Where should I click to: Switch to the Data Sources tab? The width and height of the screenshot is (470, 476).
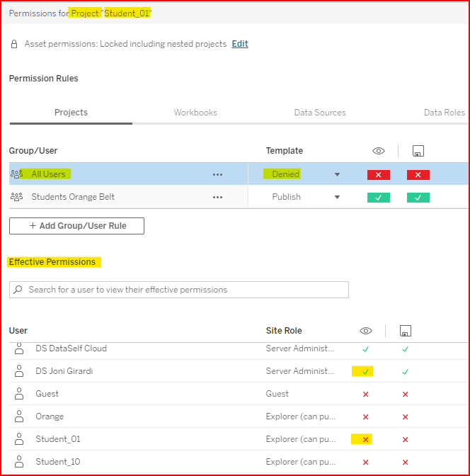point(320,113)
